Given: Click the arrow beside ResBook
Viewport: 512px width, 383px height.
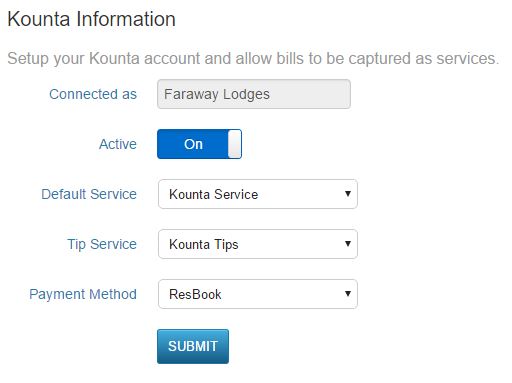Looking at the screenshot, I should [348, 294].
